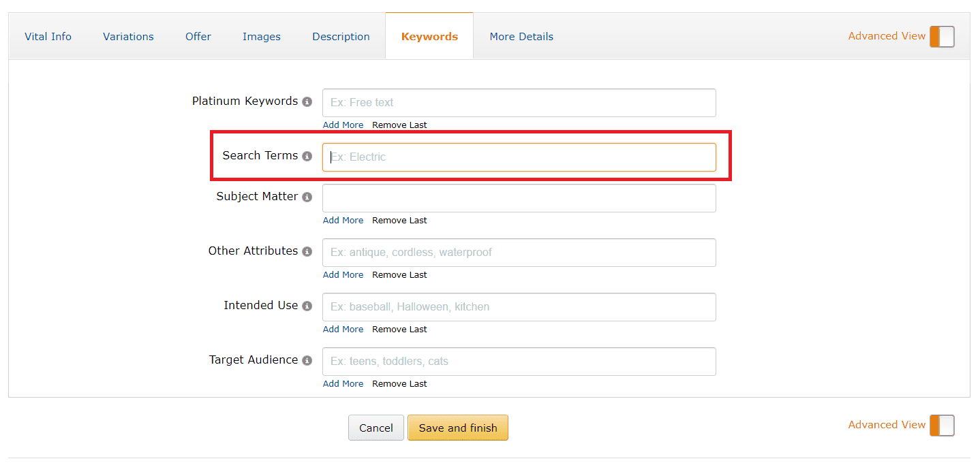
Task: Click the Target Audience input field
Action: (519, 361)
